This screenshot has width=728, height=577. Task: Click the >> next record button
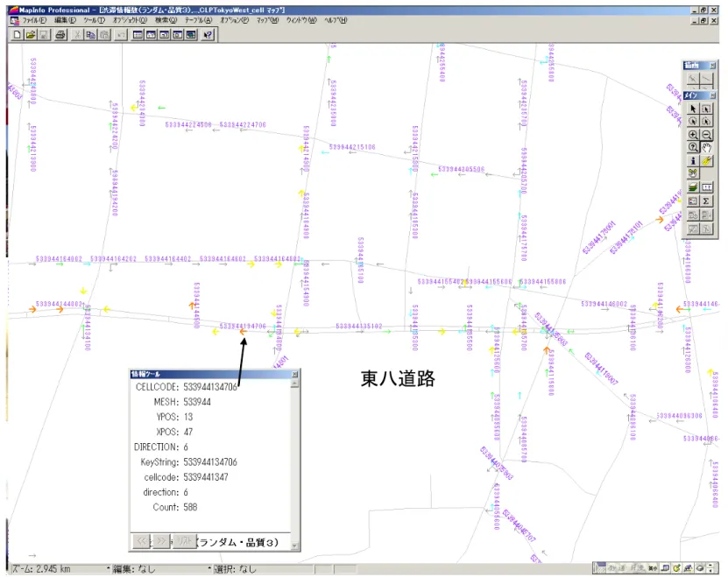point(161,541)
